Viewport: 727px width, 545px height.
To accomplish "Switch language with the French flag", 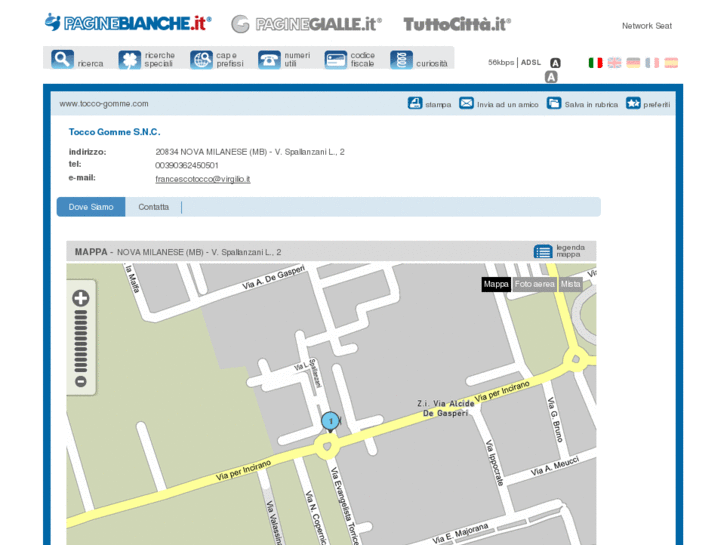I will (x=652, y=63).
